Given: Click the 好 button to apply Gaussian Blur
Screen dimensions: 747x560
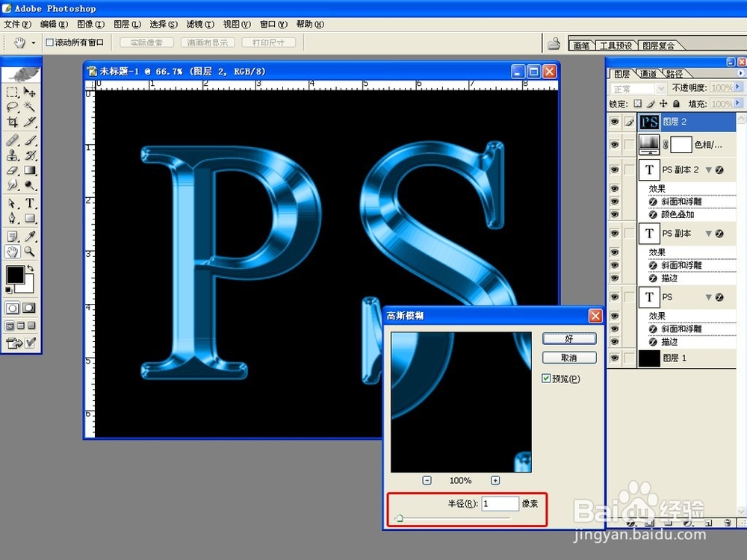Looking at the screenshot, I should [x=568, y=338].
